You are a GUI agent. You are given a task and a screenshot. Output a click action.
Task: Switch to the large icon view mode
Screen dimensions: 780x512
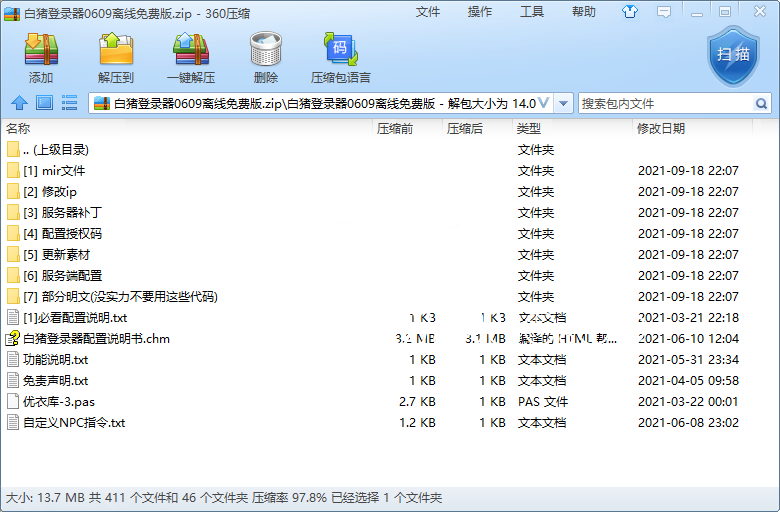[x=44, y=103]
